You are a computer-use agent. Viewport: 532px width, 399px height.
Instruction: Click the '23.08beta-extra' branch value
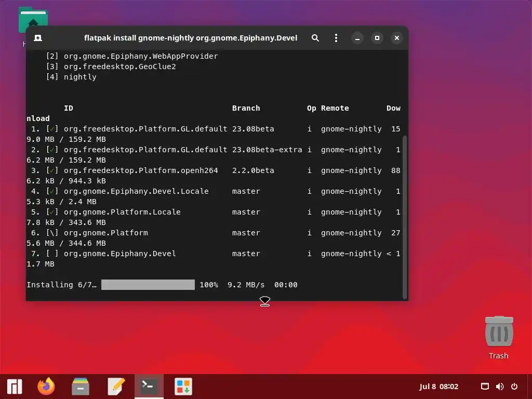pyautogui.click(x=267, y=150)
